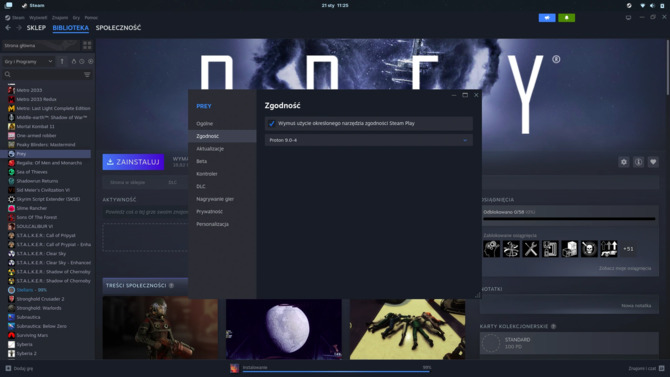The height and width of the screenshot is (377, 670).
Task: Show Prey game info icon
Action: (638, 162)
